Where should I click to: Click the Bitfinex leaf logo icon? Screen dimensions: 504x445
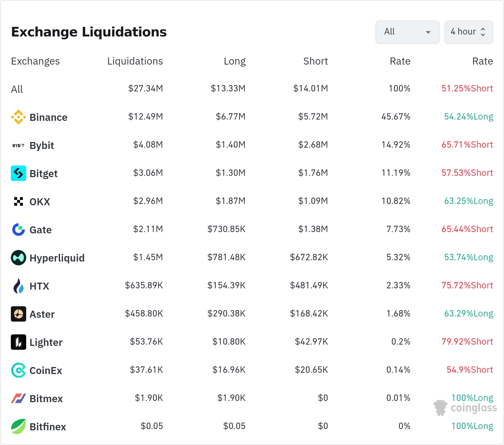point(19,426)
